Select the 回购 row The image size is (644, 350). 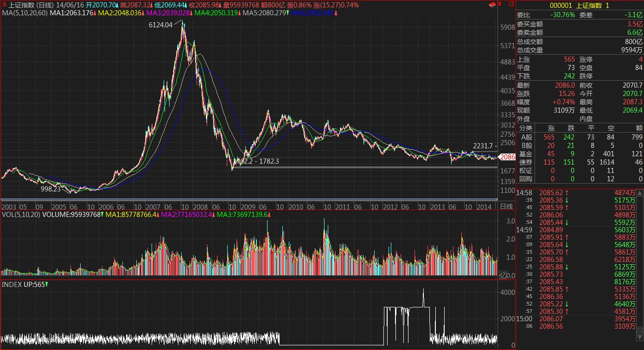tap(580, 179)
